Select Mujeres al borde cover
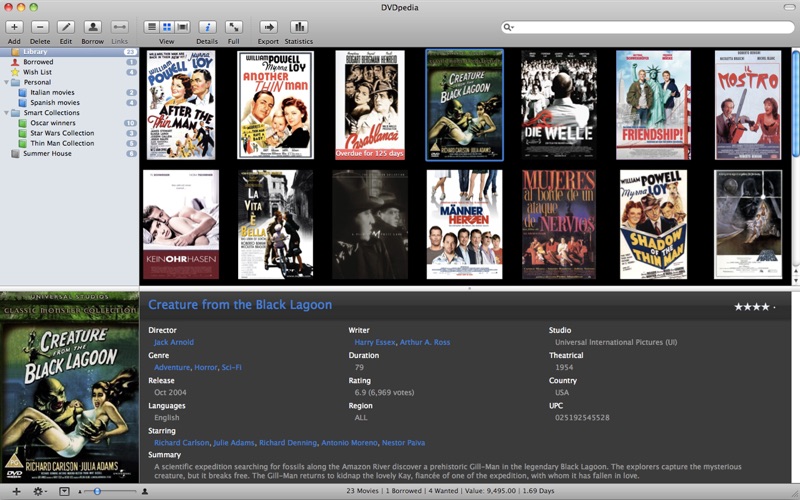This screenshot has height=500, width=800. [559, 224]
